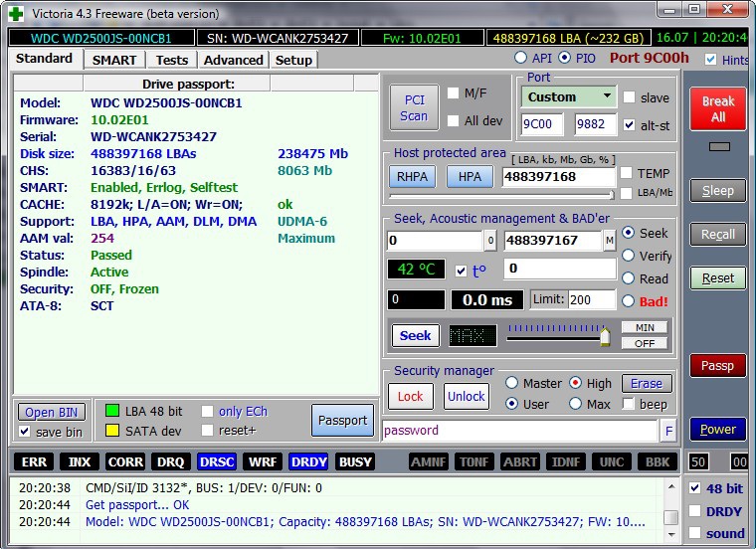Viewport: 756px width, 549px height.
Task: Open the Advanced tab
Action: click(234, 61)
